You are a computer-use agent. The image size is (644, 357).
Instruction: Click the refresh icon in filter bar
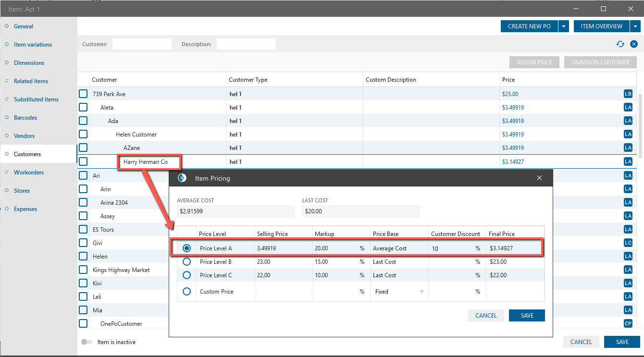(x=620, y=44)
